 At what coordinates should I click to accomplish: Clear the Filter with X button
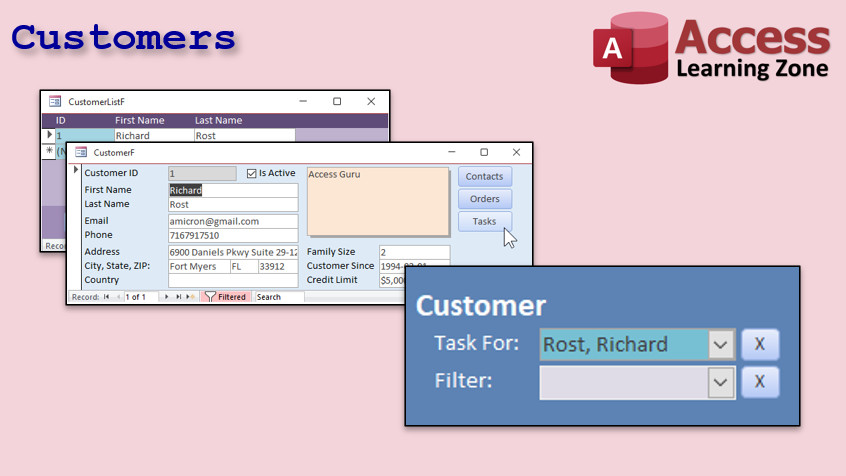point(759,382)
